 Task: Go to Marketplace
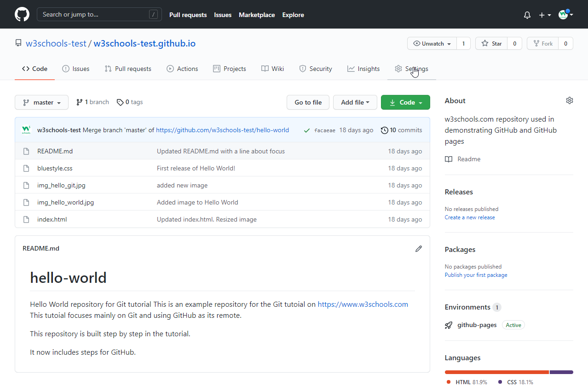click(x=257, y=15)
